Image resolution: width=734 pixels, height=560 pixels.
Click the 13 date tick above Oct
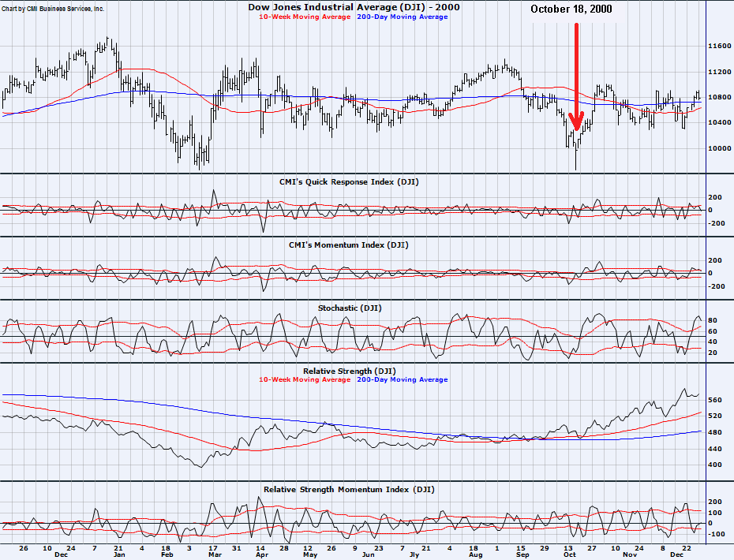click(567, 548)
